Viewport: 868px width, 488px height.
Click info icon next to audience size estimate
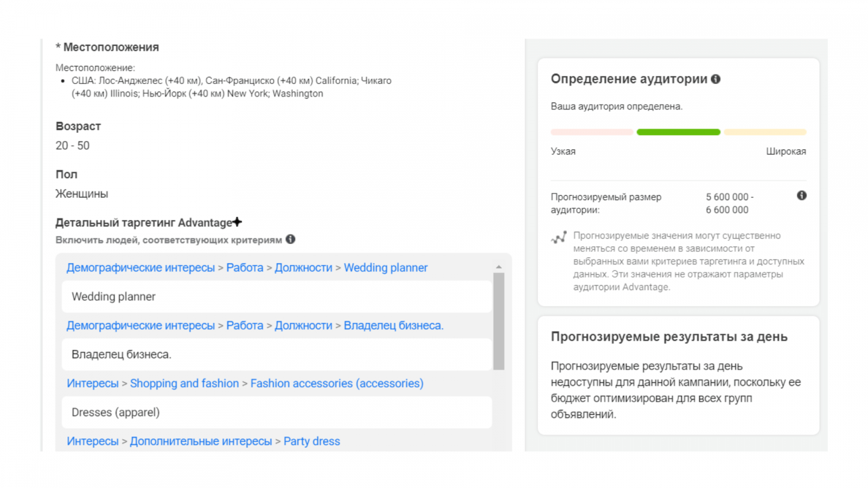coord(801,196)
